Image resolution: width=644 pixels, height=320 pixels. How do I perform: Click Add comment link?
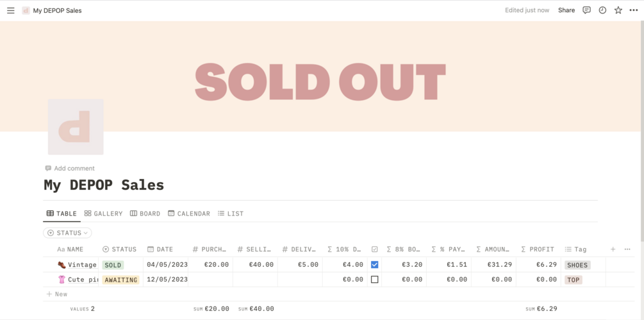point(74,168)
